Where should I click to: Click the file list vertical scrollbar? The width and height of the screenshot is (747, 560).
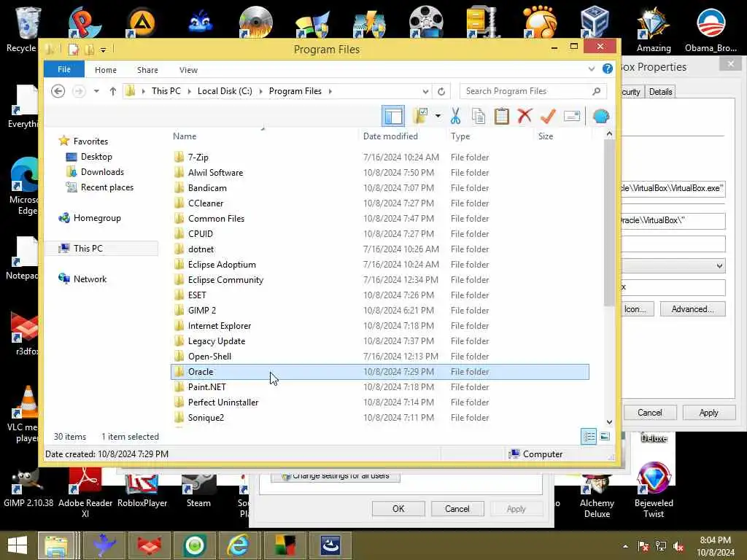coord(609,224)
